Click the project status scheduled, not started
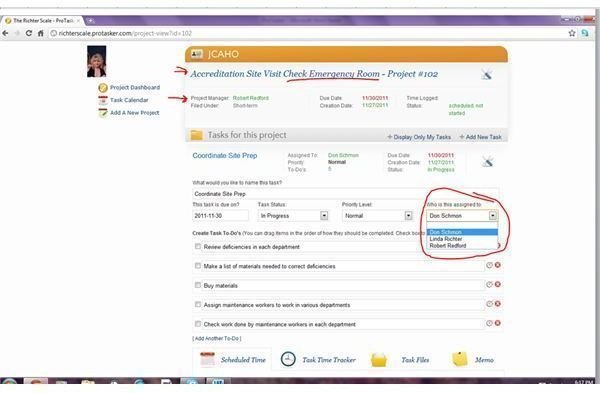Image resolution: width=600 pixels, height=393 pixels. 466,109
